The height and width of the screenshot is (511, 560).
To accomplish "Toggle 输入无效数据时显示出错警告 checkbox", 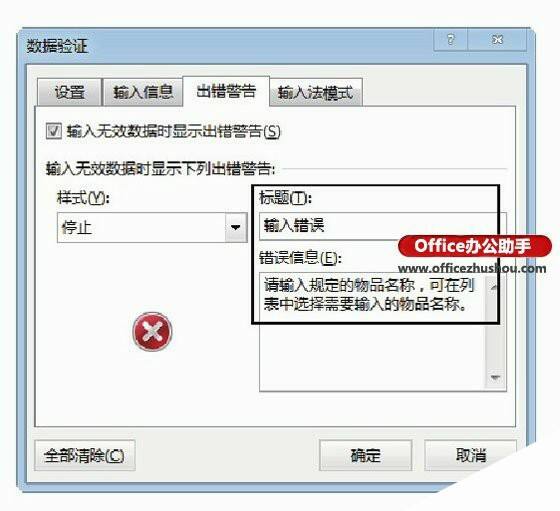I will tap(54, 131).
